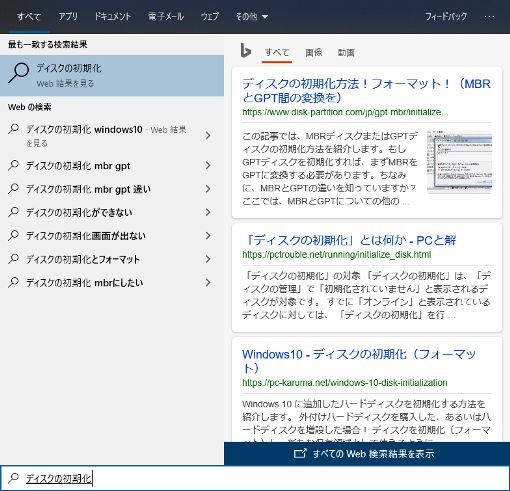Expand arrow for ディスクの初期化 mbr gpt
Viewport: 510px width, 491px height.
(x=208, y=165)
